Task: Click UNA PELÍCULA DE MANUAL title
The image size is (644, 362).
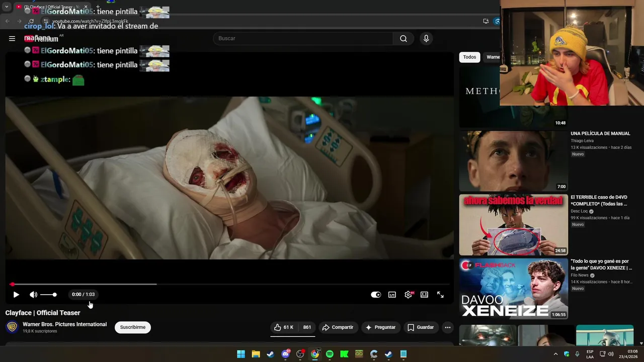Action: [x=600, y=134]
